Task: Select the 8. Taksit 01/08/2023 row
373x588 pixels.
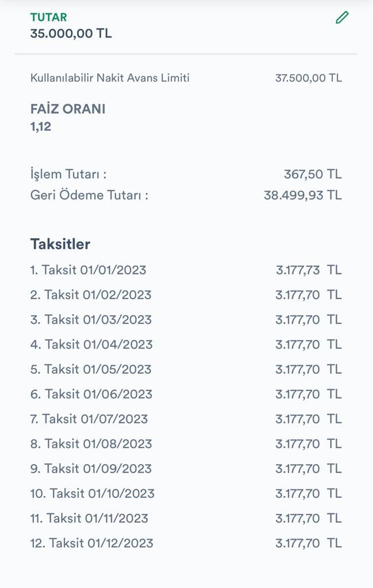Action: tap(186, 444)
